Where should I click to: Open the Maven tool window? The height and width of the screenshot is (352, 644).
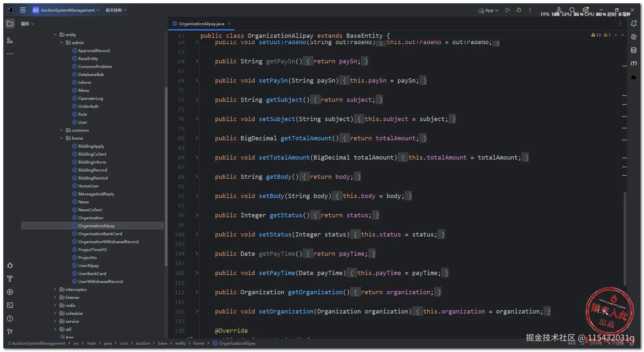tap(634, 63)
